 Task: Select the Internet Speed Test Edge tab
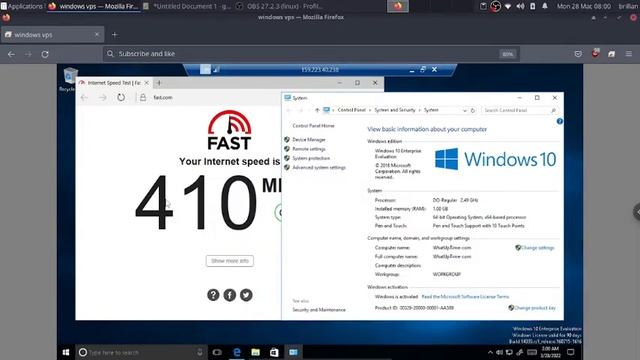point(114,83)
